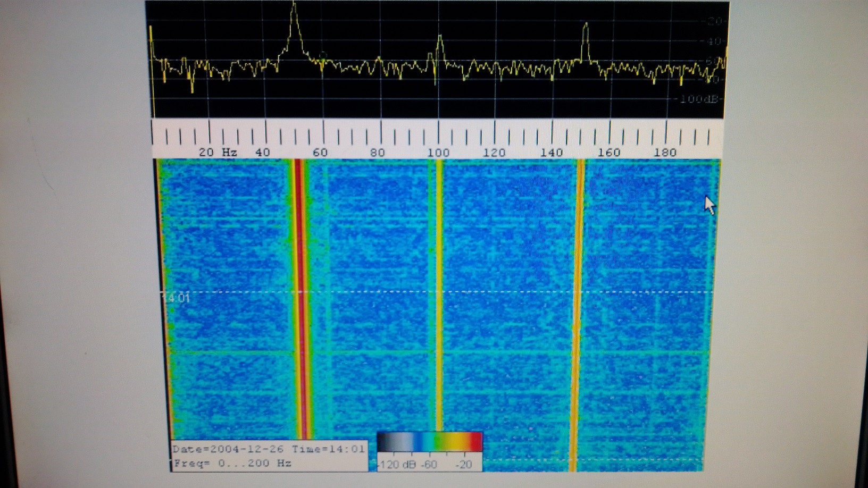Click the 50 Hz peak in spectrum graph

[x=294, y=27]
